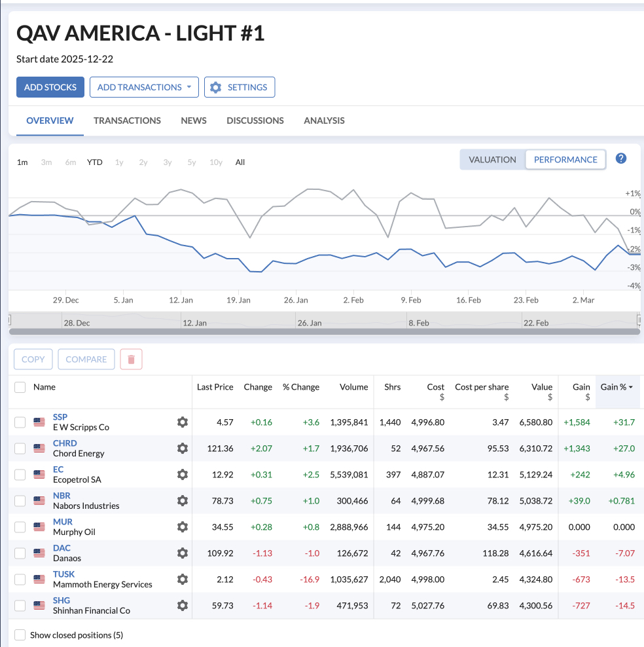
Task: Click gear icon for Nabors Industries
Action: 183,501
